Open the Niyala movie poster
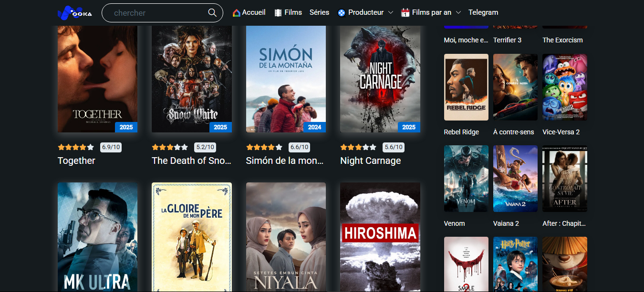This screenshot has width=644, height=292. click(x=286, y=237)
